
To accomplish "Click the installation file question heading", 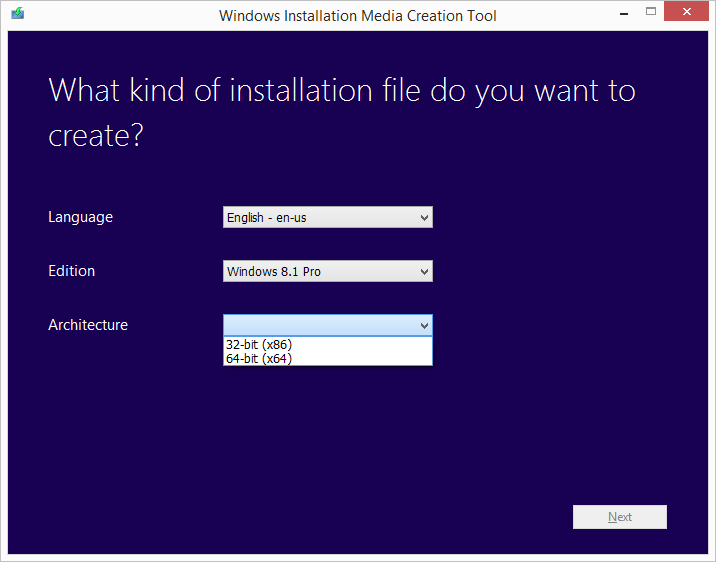I will click(342, 112).
